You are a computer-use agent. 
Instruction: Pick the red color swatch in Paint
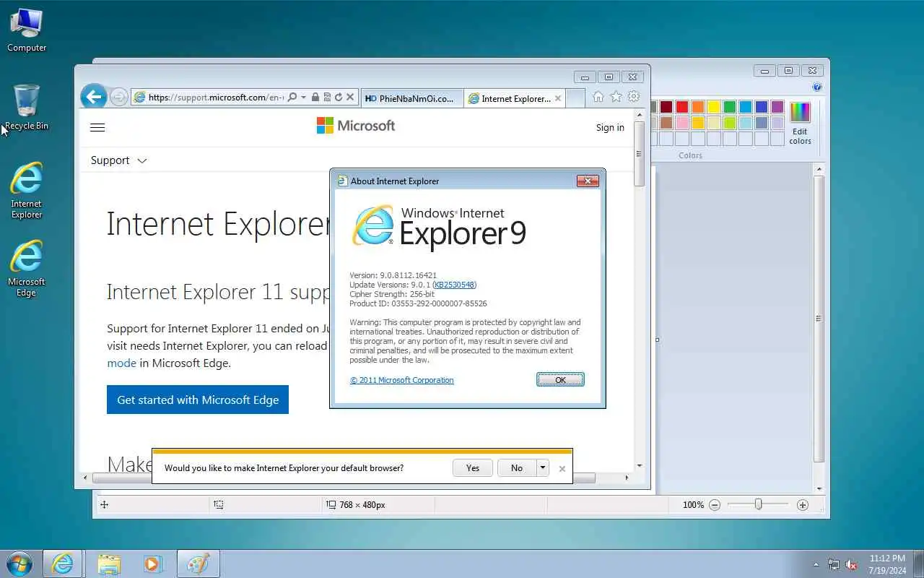coord(682,107)
